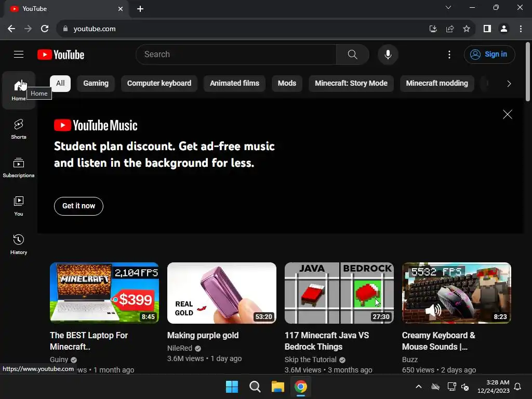Click the address bar URL

click(x=95, y=29)
